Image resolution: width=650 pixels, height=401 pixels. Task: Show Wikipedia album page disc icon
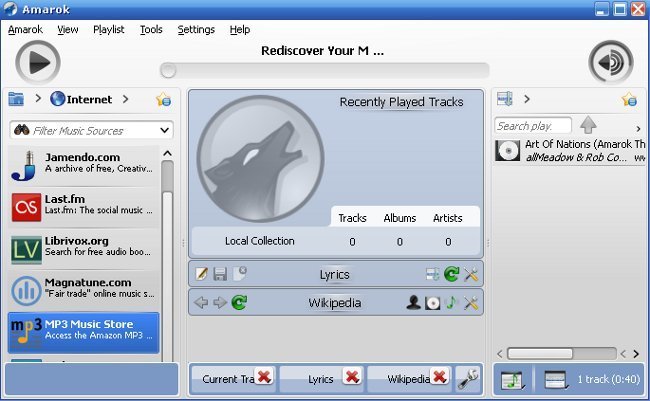pyautogui.click(x=432, y=303)
